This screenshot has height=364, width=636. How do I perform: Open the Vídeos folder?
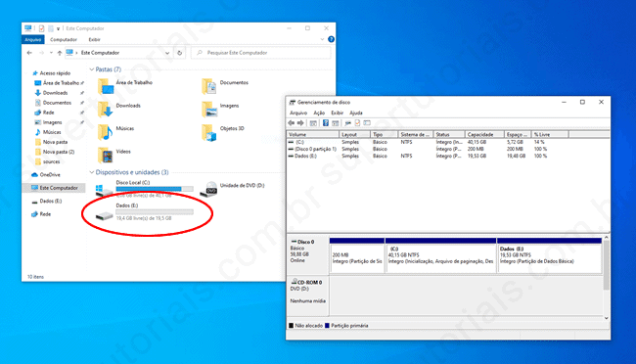(114, 156)
